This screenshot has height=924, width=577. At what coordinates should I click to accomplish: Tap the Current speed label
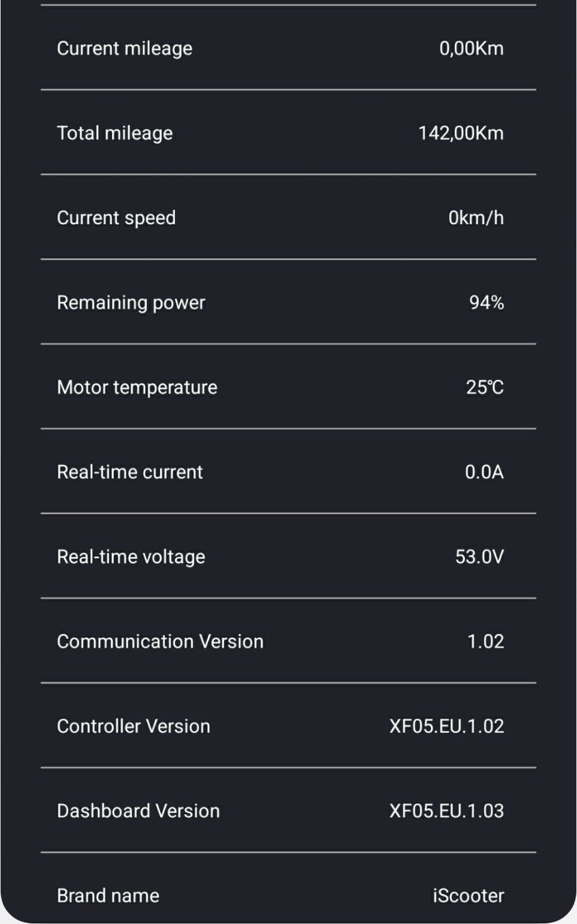[x=116, y=218]
